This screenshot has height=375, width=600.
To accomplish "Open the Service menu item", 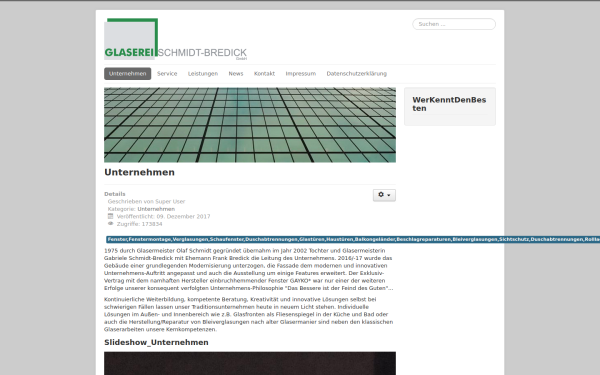I will tap(167, 74).
